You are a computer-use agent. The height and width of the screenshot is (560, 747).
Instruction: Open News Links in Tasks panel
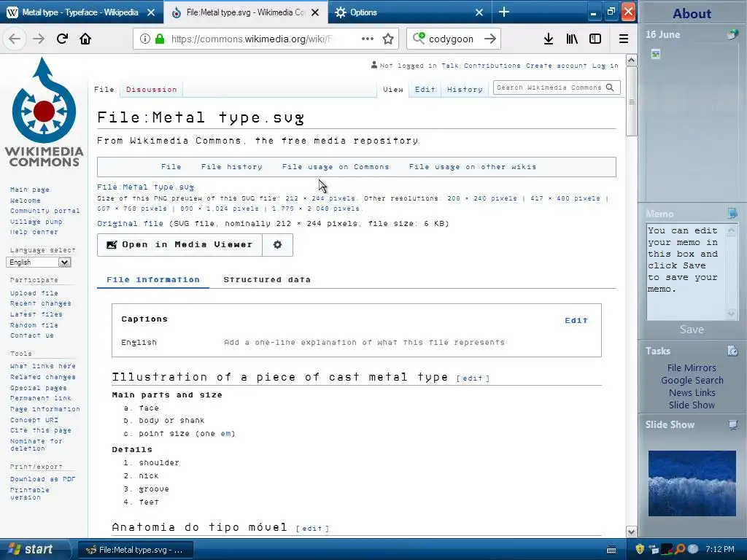click(692, 392)
